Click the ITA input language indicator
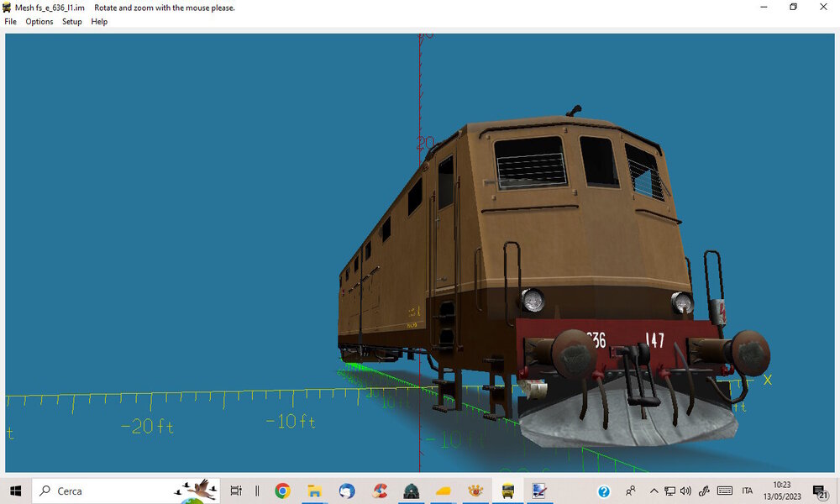Viewport: 840px width, 504px height. tap(748, 491)
